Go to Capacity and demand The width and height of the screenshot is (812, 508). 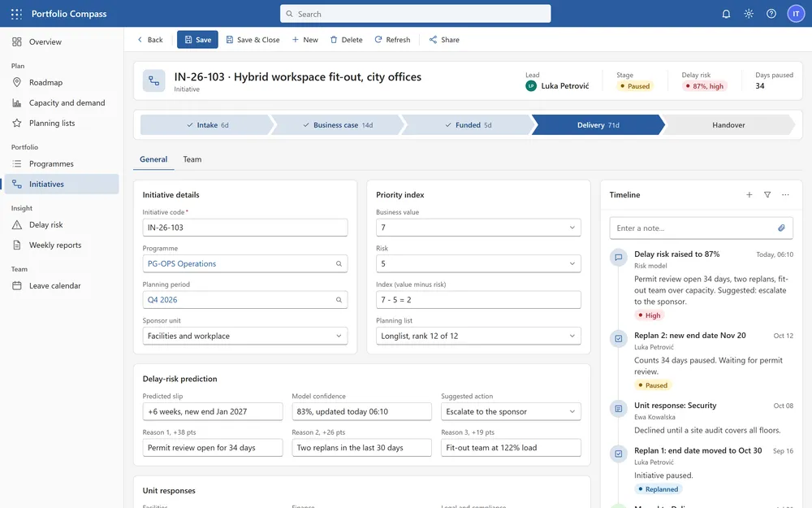(x=62, y=102)
